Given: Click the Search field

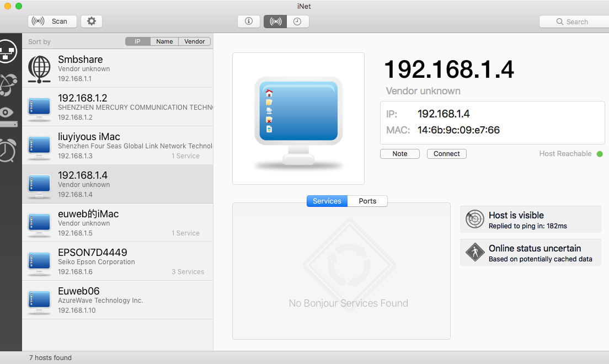Looking at the screenshot, I should tap(574, 22).
